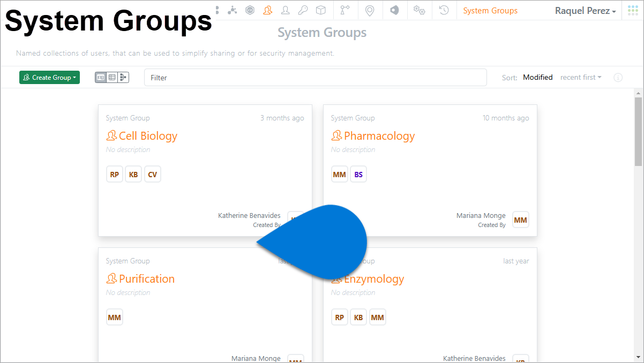
Task: Open the Pharmacology group link
Action: pyautogui.click(x=379, y=136)
